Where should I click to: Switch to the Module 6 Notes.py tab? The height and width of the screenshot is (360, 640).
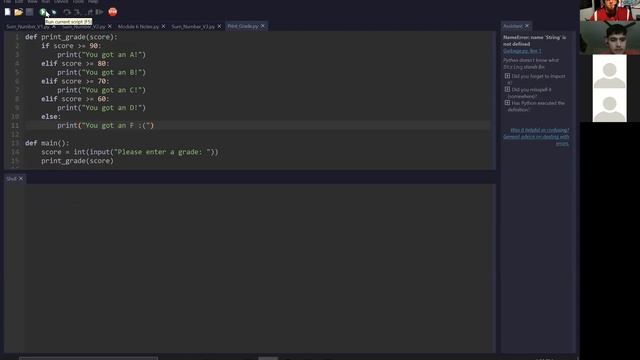point(138,27)
